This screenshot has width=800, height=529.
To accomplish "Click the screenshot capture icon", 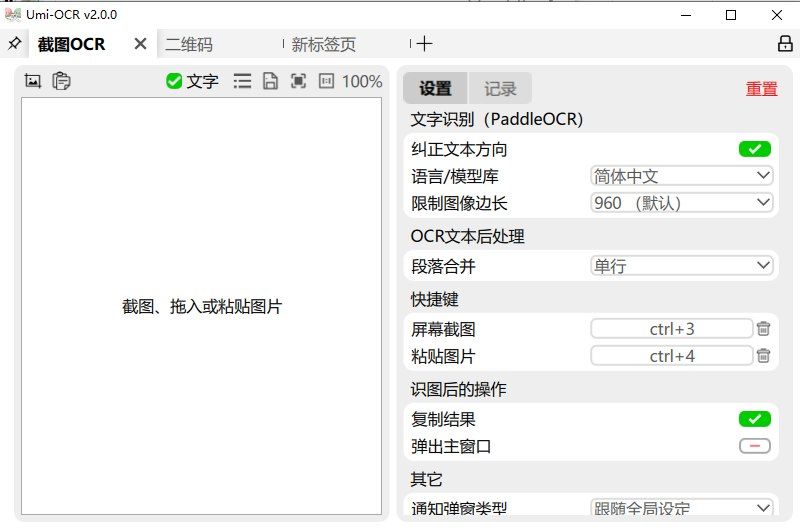I will pos(33,81).
